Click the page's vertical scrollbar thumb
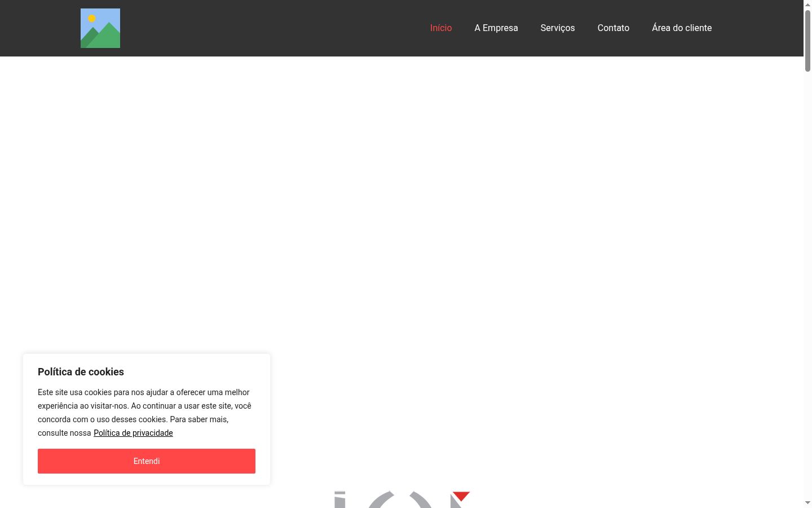Viewport: 812px width, 508px height. pyautogui.click(x=807, y=40)
